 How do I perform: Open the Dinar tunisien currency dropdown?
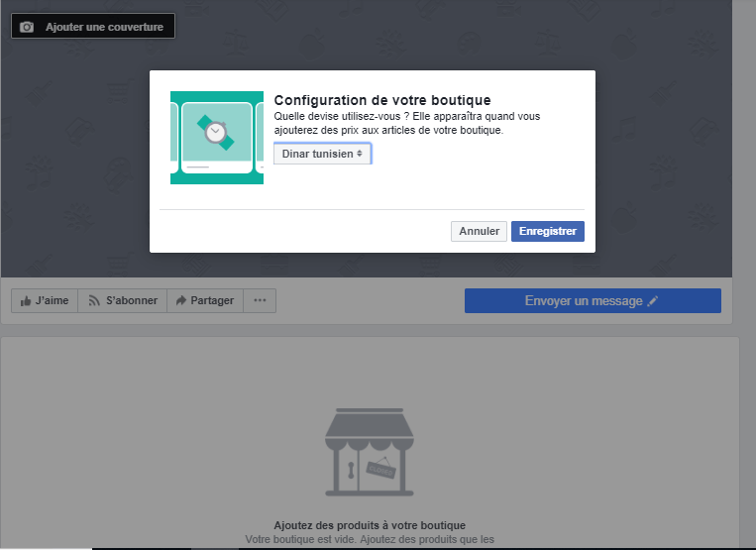(x=323, y=154)
